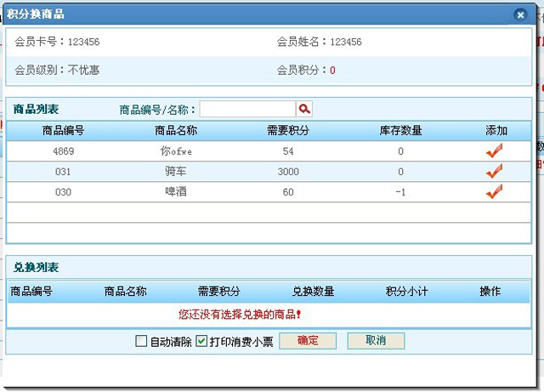Click 商品编号 header in the 商品列表 table
544x392 pixels.
point(63,130)
